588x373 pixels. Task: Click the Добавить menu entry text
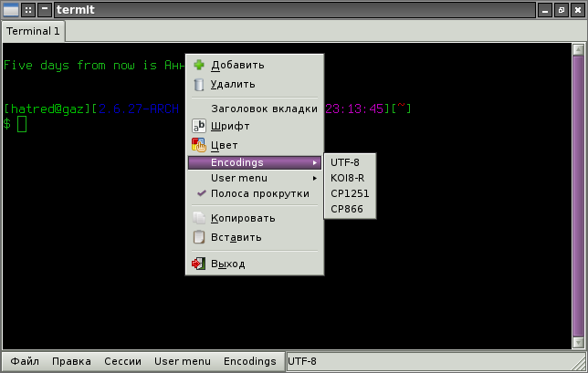pyautogui.click(x=237, y=65)
